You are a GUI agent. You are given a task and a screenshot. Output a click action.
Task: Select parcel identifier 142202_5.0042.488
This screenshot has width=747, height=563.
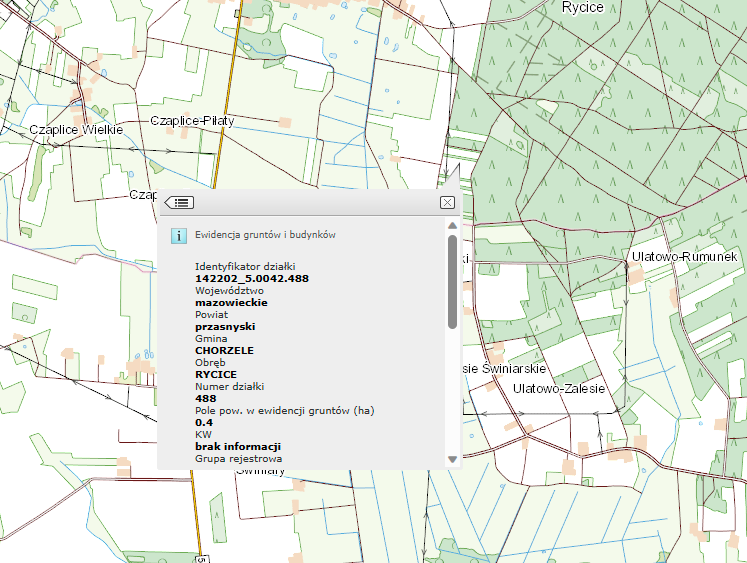pos(251,277)
